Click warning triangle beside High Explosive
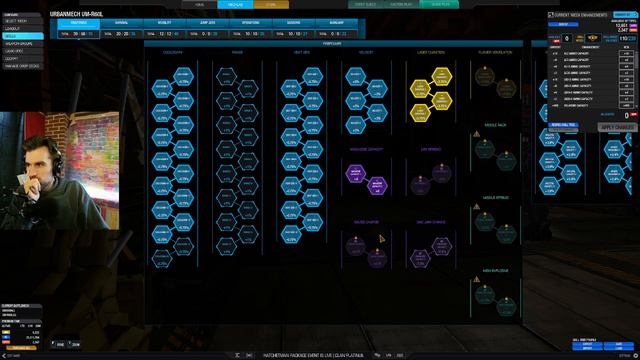Image resolution: width=640 pixels, height=360 pixels. tap(476, 280)
